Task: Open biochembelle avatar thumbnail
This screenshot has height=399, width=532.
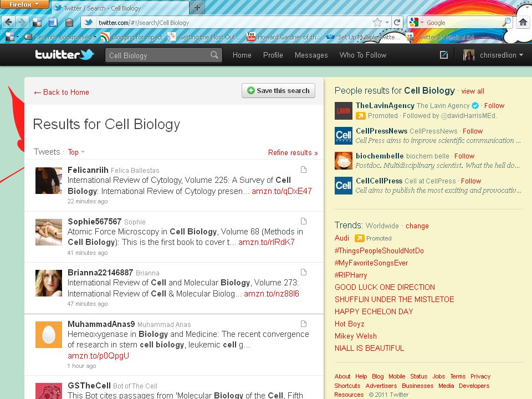Action: (x=344, y=161)
